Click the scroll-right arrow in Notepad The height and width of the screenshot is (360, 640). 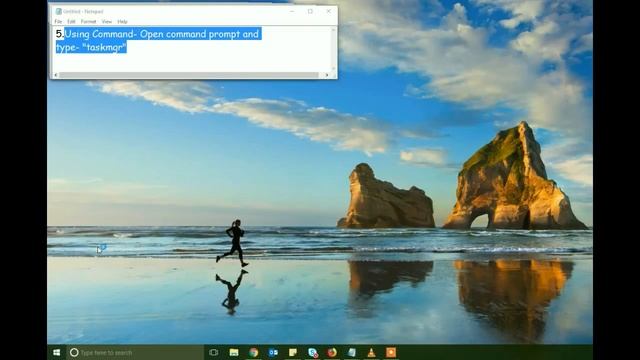[x=327, y=75]
